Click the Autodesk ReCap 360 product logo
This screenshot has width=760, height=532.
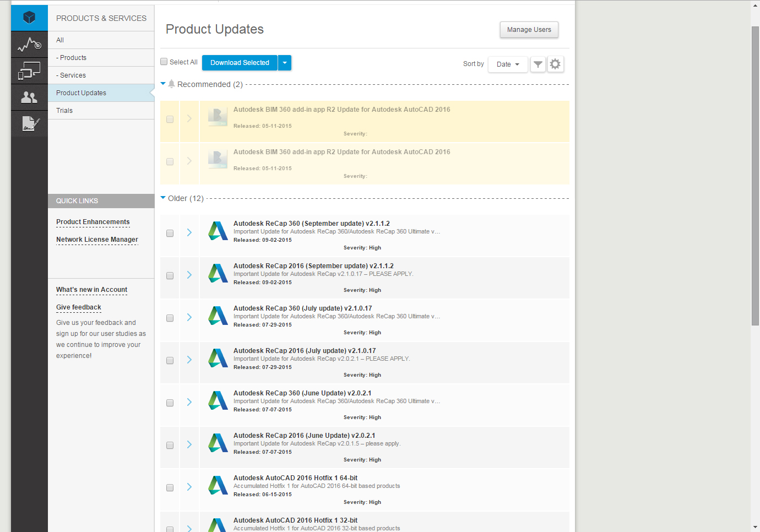coord(218,231)
